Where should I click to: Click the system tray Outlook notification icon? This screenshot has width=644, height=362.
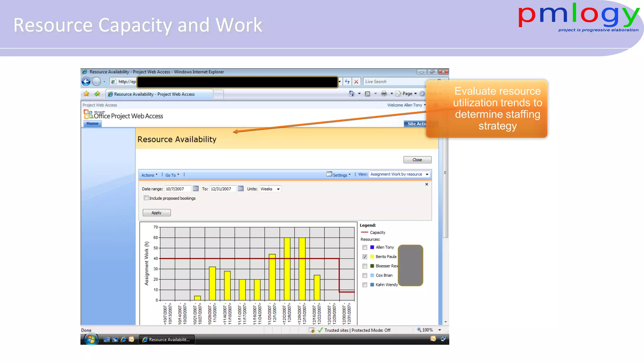(433, 339)
